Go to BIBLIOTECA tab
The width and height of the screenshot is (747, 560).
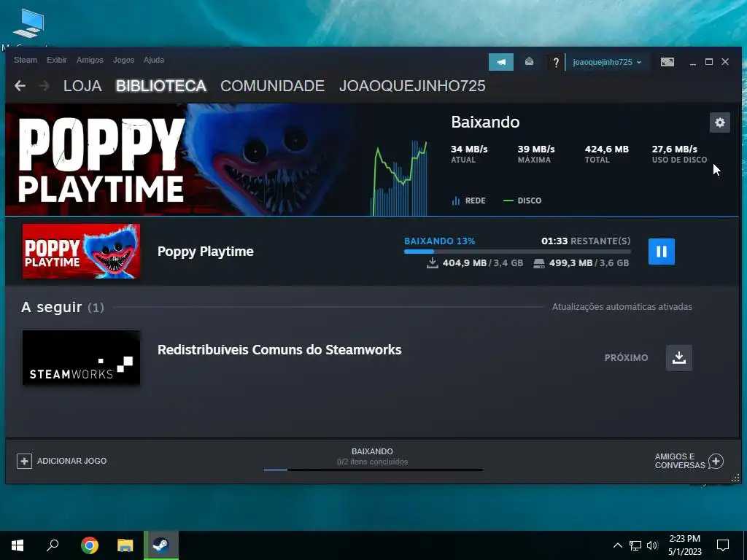coord(161,86)
